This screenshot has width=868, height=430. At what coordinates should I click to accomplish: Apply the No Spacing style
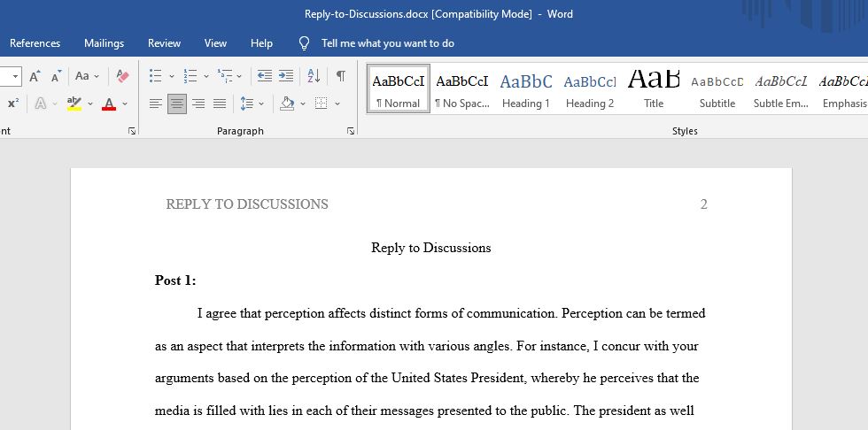(x=462, y=89)
